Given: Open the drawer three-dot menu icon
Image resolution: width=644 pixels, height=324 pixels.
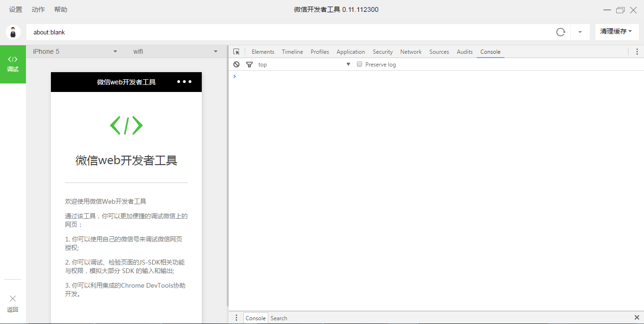Looking at the screenshot, I should click(x=237, y=318).
